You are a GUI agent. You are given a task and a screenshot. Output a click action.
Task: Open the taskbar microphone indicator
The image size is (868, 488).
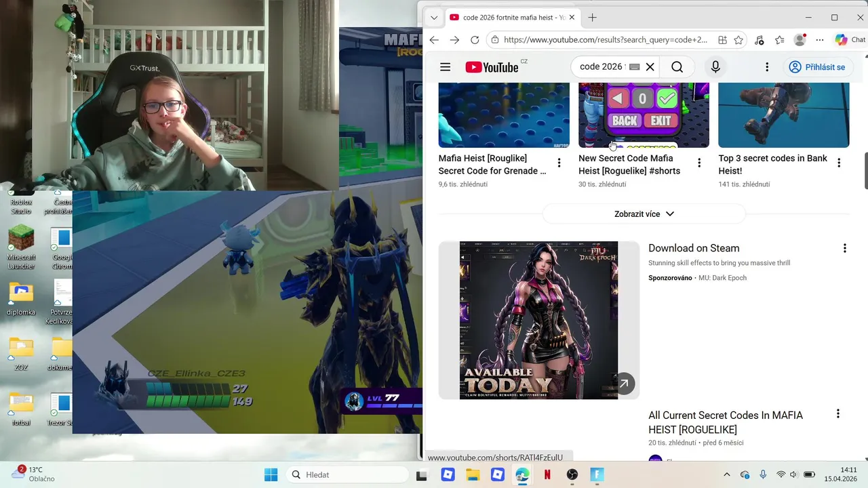[763, 474]
